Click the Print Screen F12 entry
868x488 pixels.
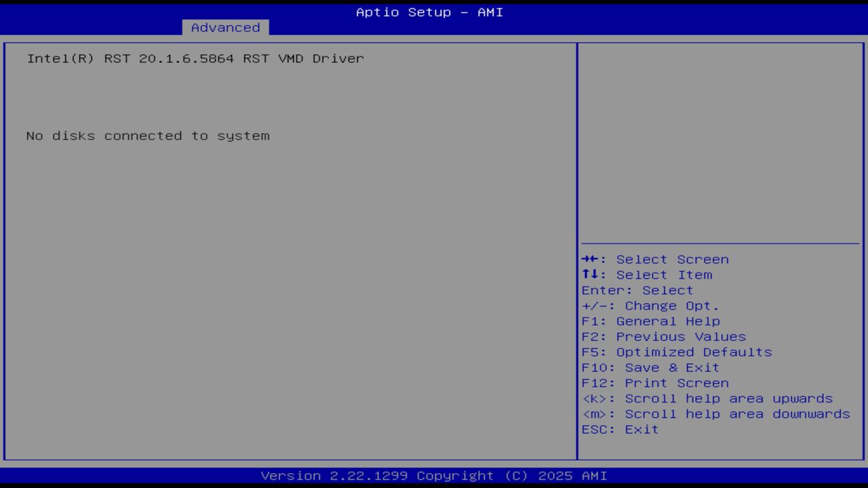[655, 382]
